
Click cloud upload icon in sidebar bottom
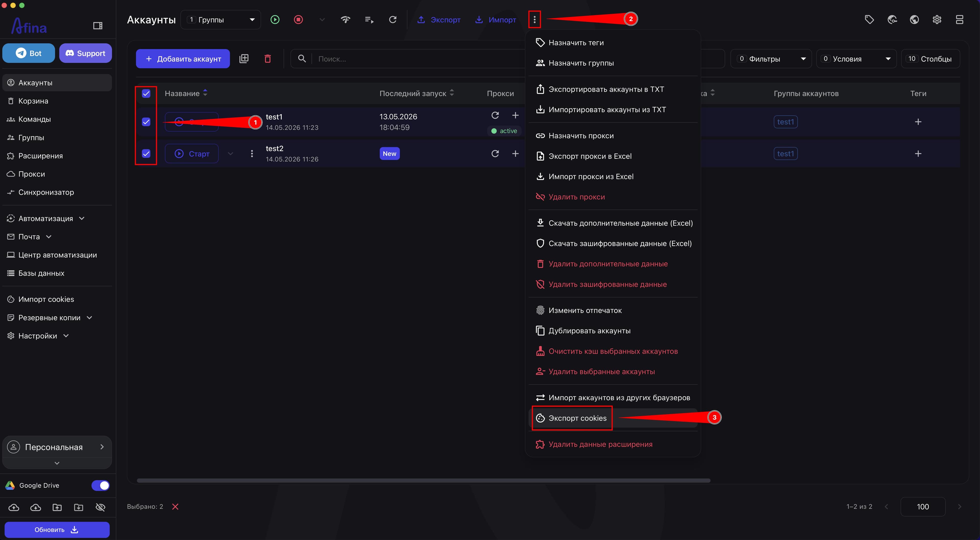[14, 507]
